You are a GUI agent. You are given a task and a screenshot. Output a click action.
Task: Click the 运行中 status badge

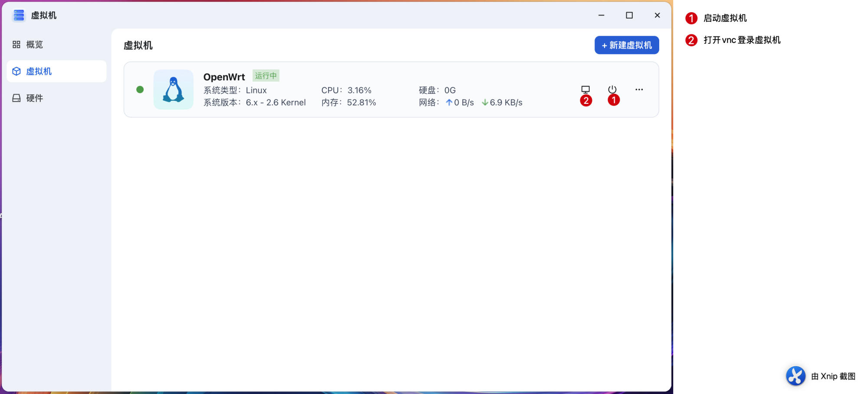tap(266, 76)
